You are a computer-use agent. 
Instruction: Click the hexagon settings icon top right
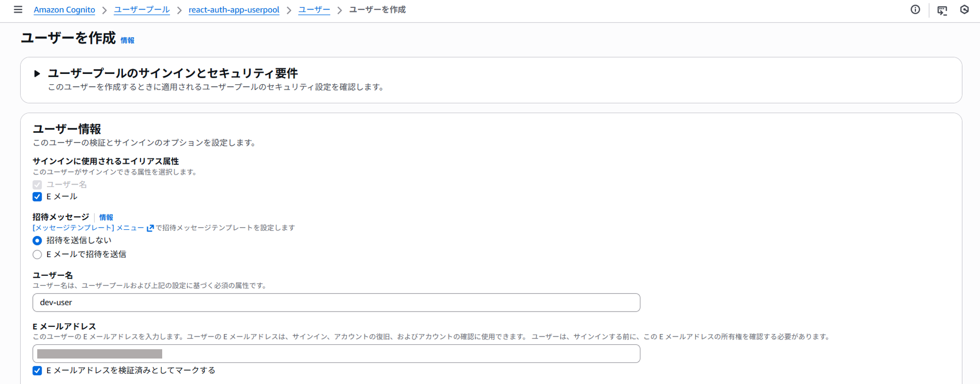tap(964, 9)
